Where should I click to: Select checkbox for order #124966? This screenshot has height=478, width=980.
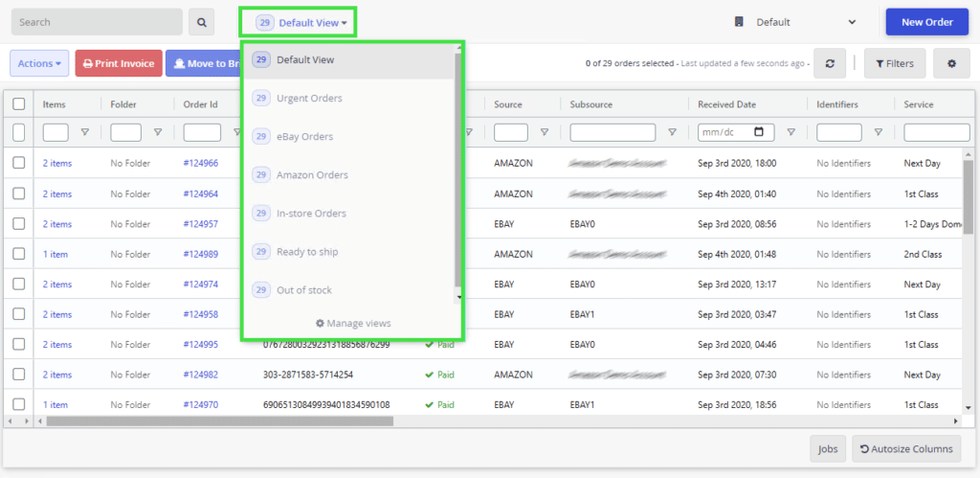[19, 163]
